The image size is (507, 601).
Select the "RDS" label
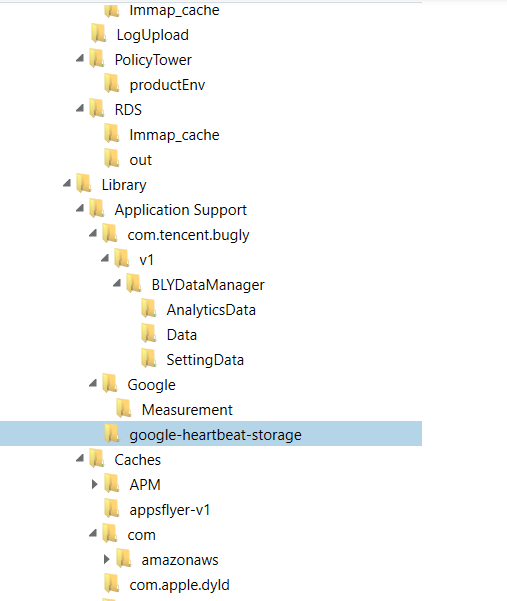(x=128, y=110)
